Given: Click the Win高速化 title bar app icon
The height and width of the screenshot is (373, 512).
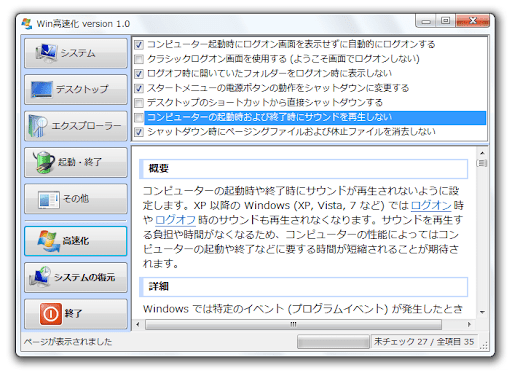Looking at the screenshot, I should tap(27, 24).
